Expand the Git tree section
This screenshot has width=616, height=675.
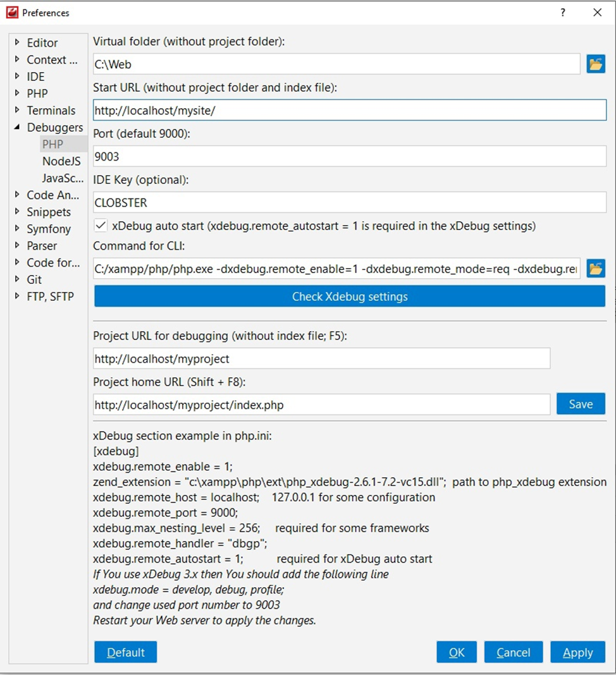[17, 279]
